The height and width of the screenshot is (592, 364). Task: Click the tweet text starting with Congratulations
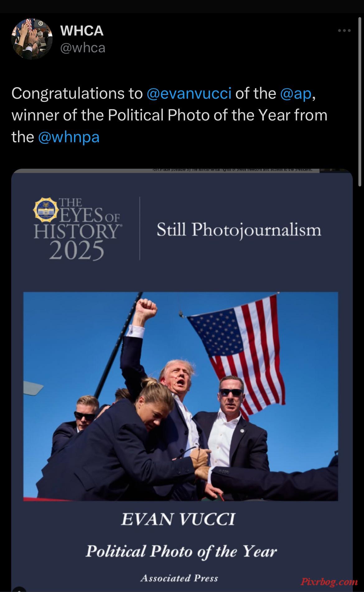click(170, 115)
